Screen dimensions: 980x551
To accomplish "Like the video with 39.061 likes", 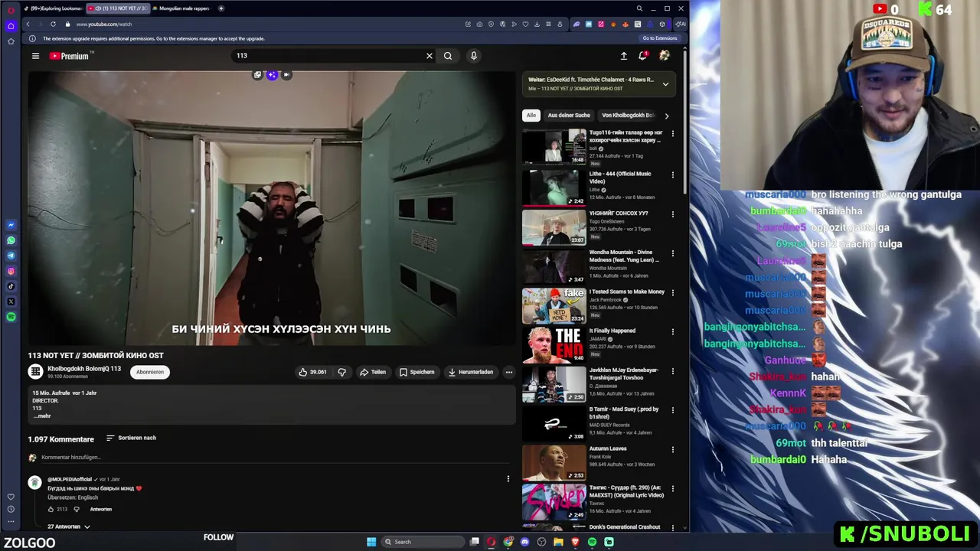I will tap(313, 372).
